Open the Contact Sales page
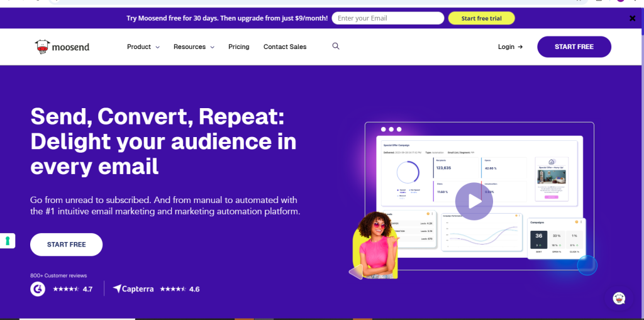The width and height of the screenshot is (644, 320). coord(285,47)
